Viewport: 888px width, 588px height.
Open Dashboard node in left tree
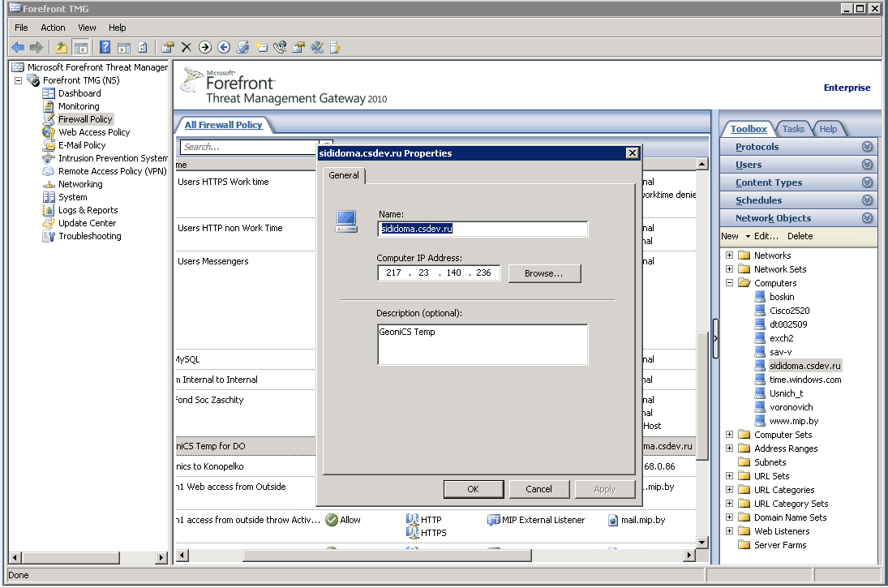pos(79,93)
